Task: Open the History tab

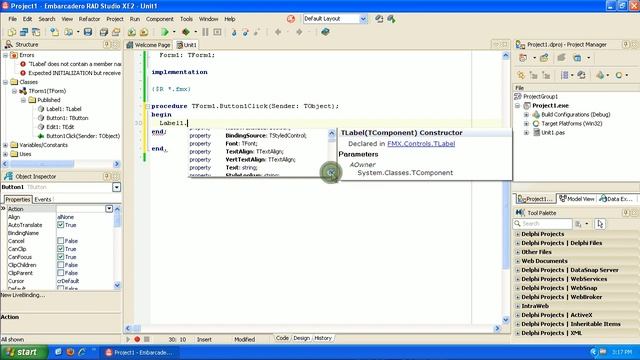Action: (x=323, y=338)
